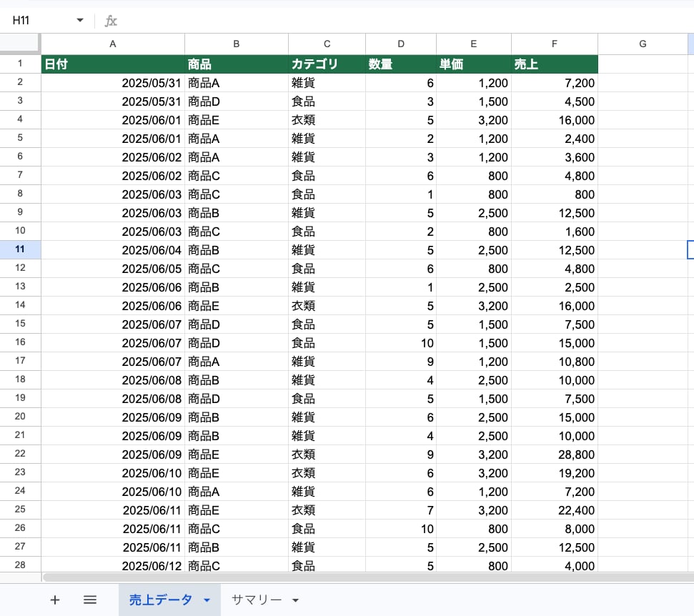Open the Name Box dropdown arrow
694x616 pixels.
coord(80,20)
